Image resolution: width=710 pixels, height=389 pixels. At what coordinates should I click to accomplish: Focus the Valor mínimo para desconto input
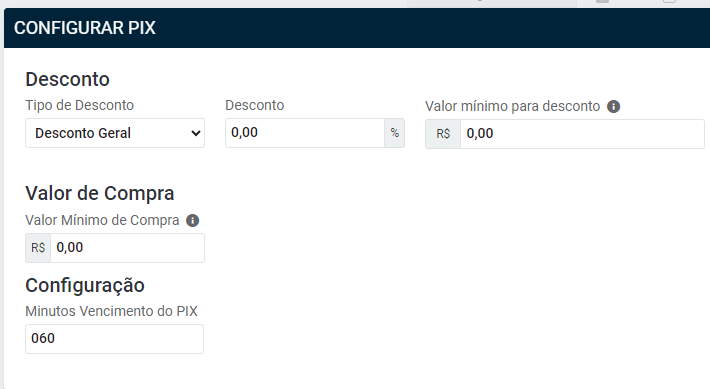(x=582, y=134)
